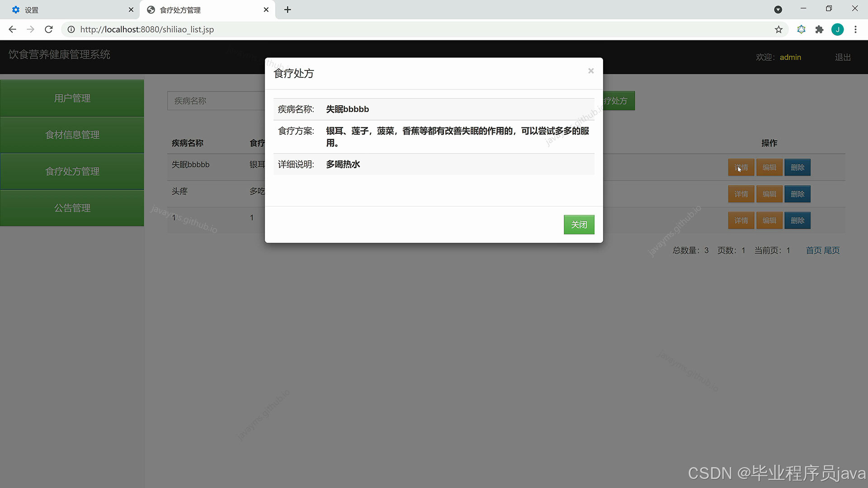Click 删除 for 失眠bbbbb row
Viewport: 868px width, 488px height.
[x=797, y=167]
